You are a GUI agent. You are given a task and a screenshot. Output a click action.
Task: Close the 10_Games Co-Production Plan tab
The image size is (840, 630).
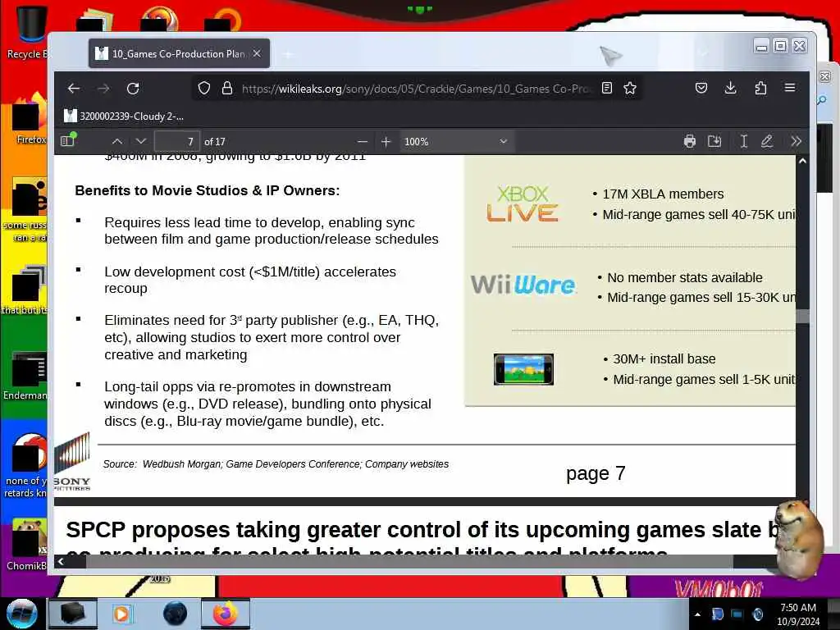click(x=257, y=53)
